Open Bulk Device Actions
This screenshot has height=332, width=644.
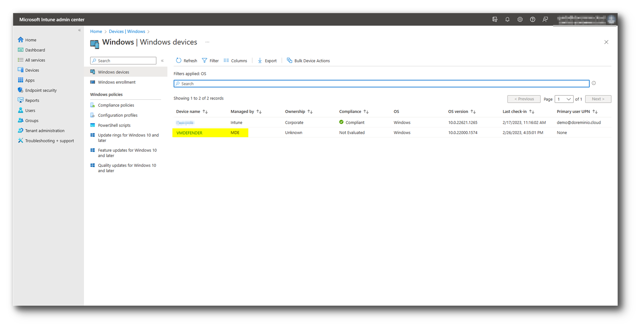[x=308, y=60]
